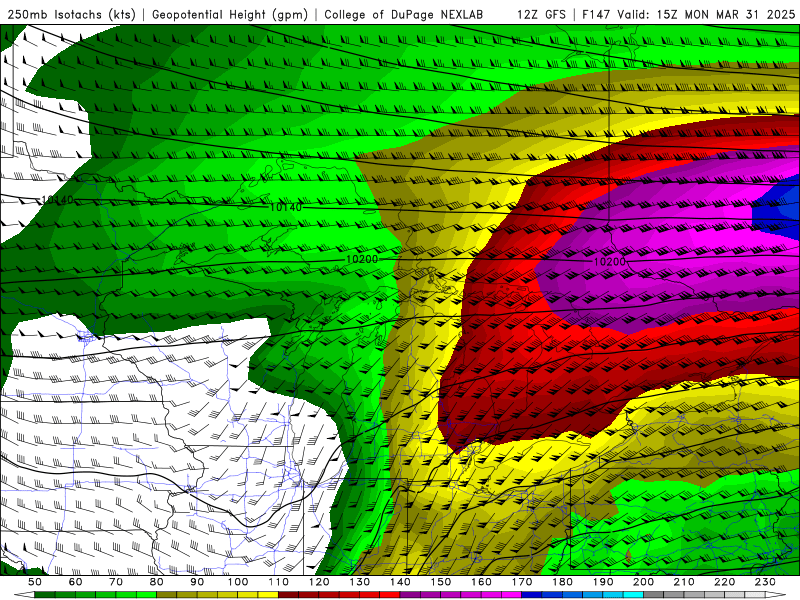The image size is (800, 600).
Task: Click the legend value 220
Action: 724,582
